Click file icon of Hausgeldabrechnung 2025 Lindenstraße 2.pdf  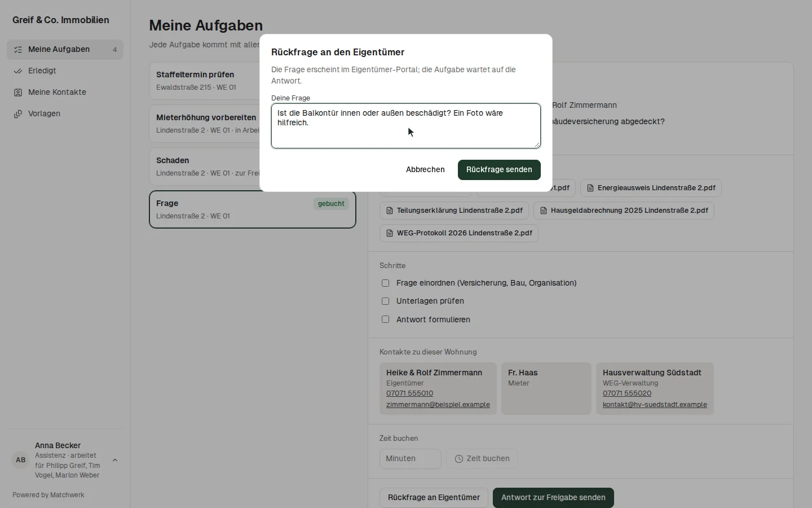[x=544, y=211]
